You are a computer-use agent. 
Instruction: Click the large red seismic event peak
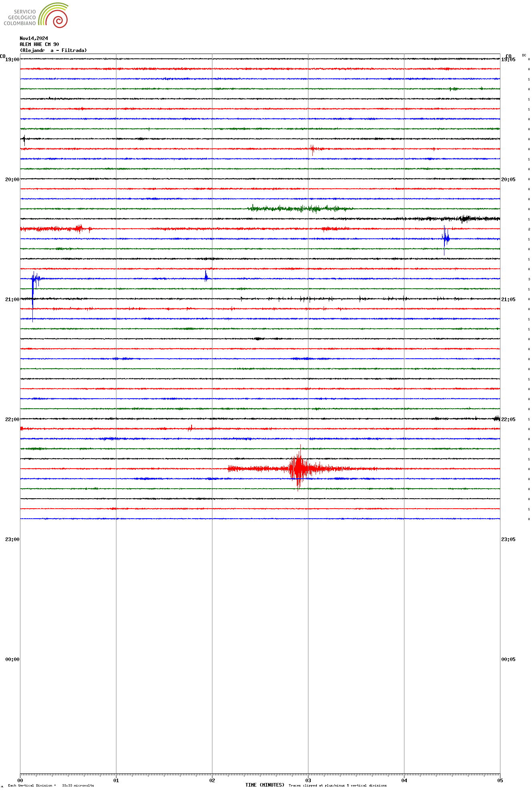coord(298,468)
